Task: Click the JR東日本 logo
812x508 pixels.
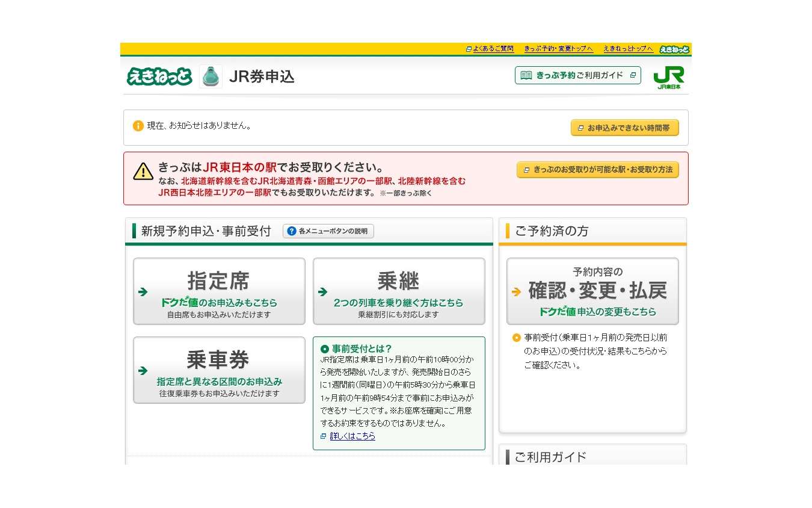Action: coord(669,78)
